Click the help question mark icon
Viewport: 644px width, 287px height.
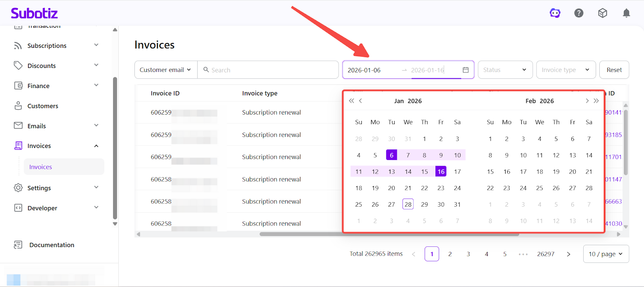[579, 13]
